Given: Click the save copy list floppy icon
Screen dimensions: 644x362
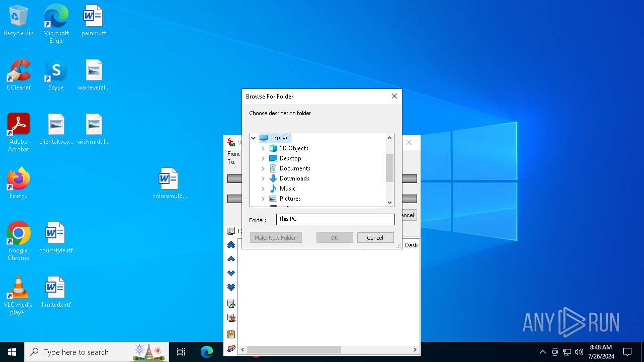Looking at the screenshot, I should click(231, 334).
